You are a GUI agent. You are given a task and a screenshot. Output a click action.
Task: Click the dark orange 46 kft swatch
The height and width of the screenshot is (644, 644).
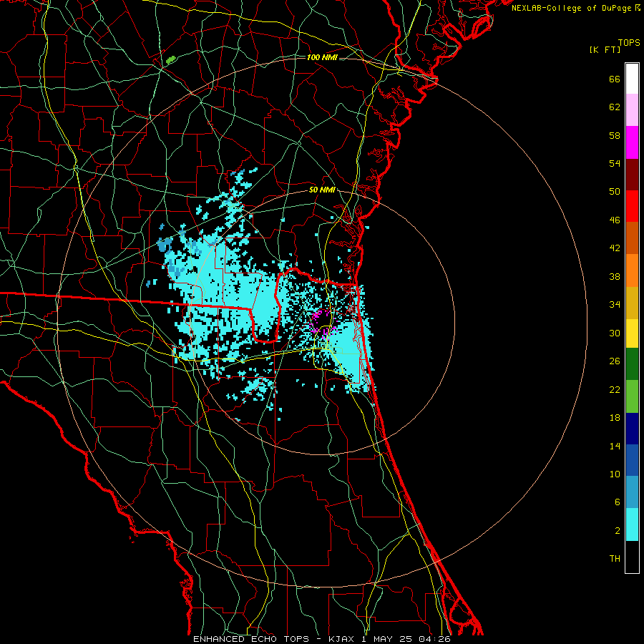coord(632,238)
